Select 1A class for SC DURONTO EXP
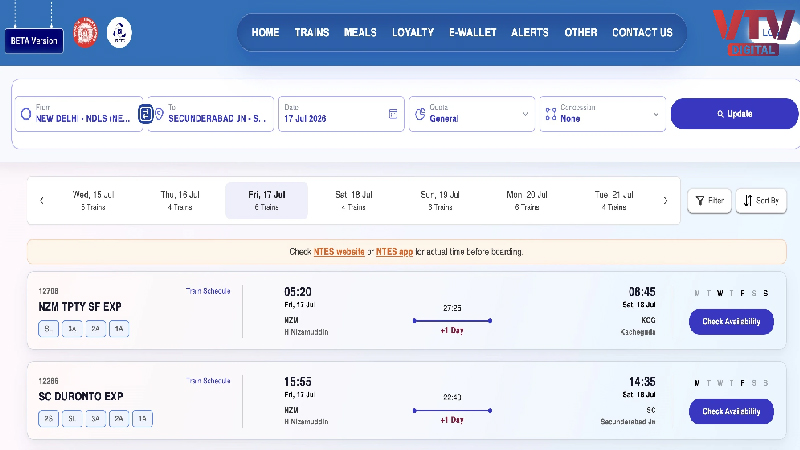 coord(142,418)
